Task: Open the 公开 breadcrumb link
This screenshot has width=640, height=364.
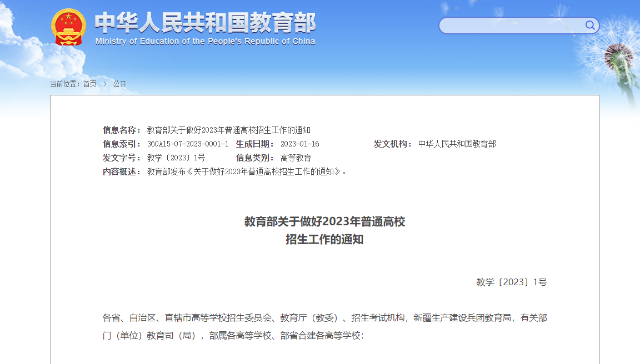Action: (119, 84)
